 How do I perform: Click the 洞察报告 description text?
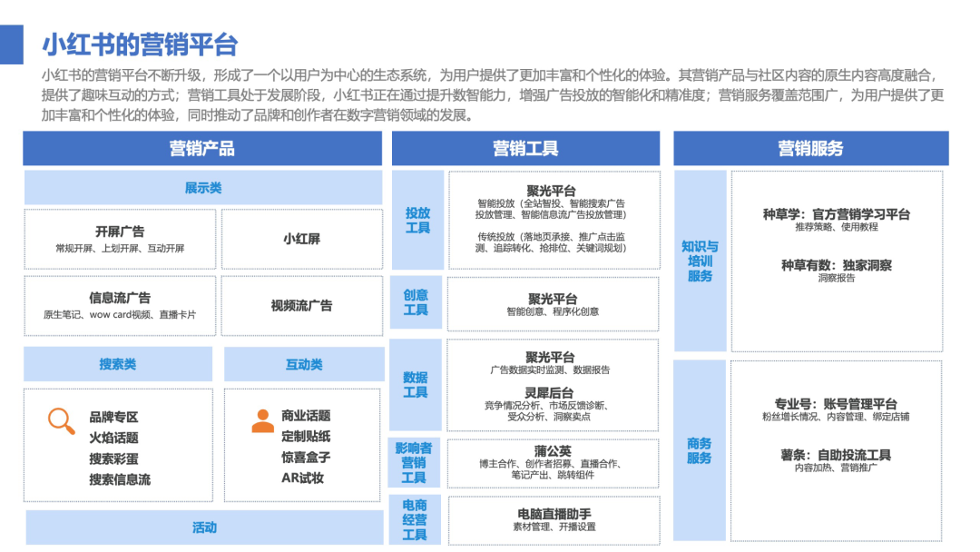point(837,278)
